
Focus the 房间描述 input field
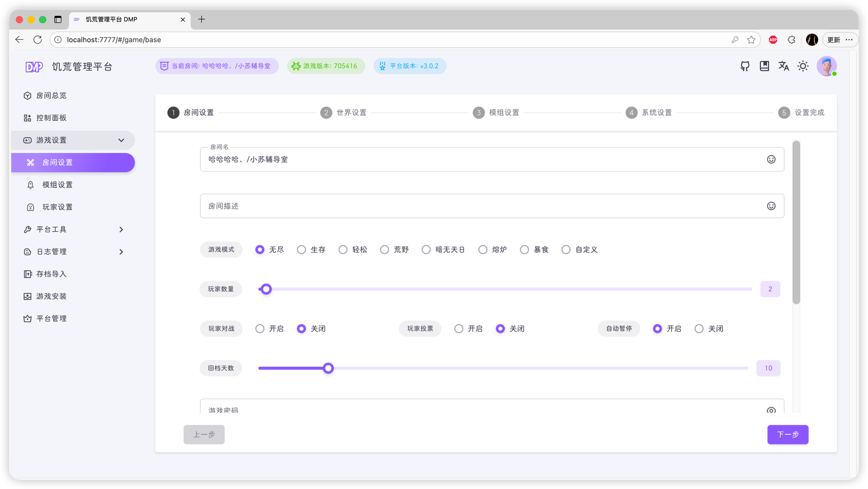tap(492, 206)
